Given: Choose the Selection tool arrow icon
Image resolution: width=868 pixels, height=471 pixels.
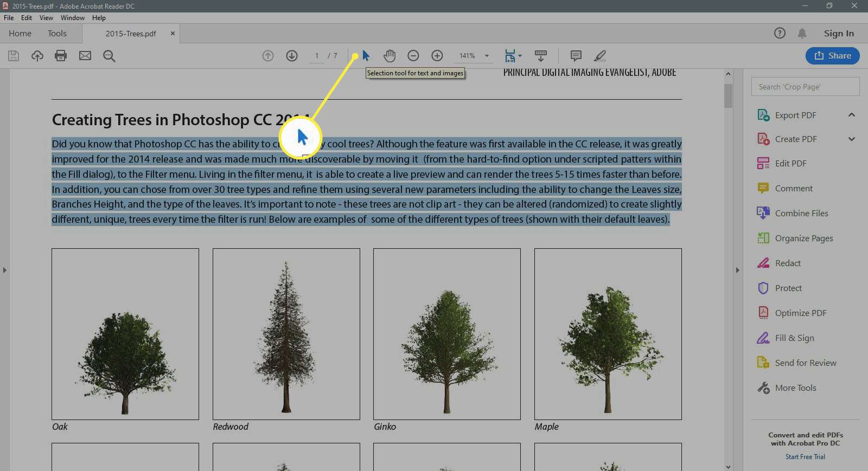Looking at the screenshot, I should tap(366, 56).
